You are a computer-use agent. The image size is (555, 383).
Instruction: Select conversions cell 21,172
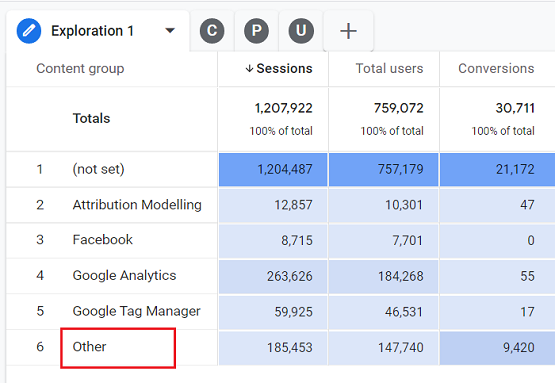coord(497,170)
